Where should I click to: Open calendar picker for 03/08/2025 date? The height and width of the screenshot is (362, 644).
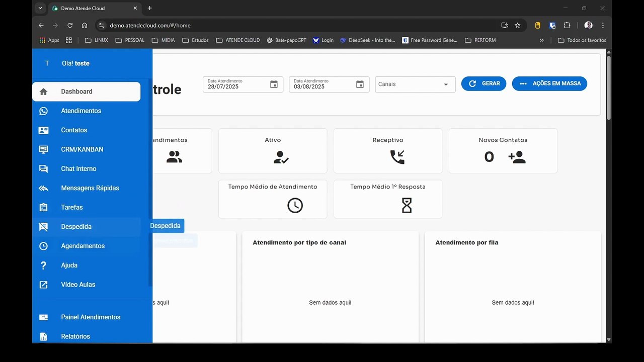(360, 84)
